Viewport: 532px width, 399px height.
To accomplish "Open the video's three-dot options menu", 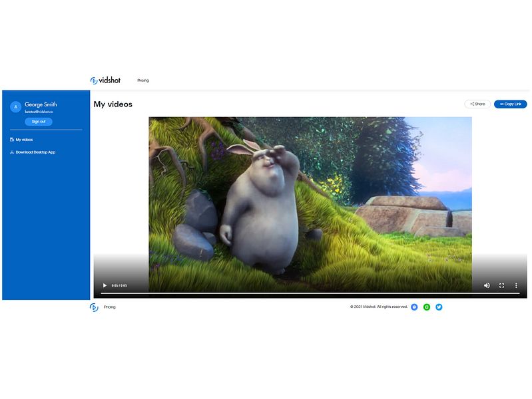I will click(516, 285).
